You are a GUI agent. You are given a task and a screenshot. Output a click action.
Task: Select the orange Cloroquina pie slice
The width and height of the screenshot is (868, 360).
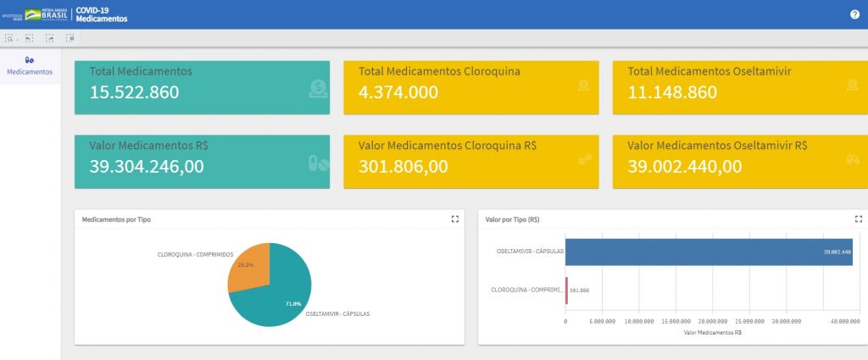[x=249, y=266]
